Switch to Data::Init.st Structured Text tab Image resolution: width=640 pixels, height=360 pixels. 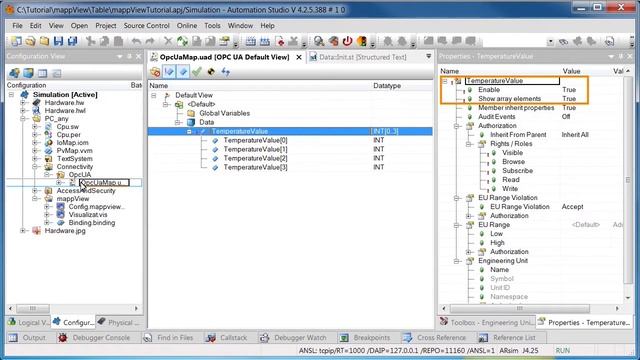363,57
